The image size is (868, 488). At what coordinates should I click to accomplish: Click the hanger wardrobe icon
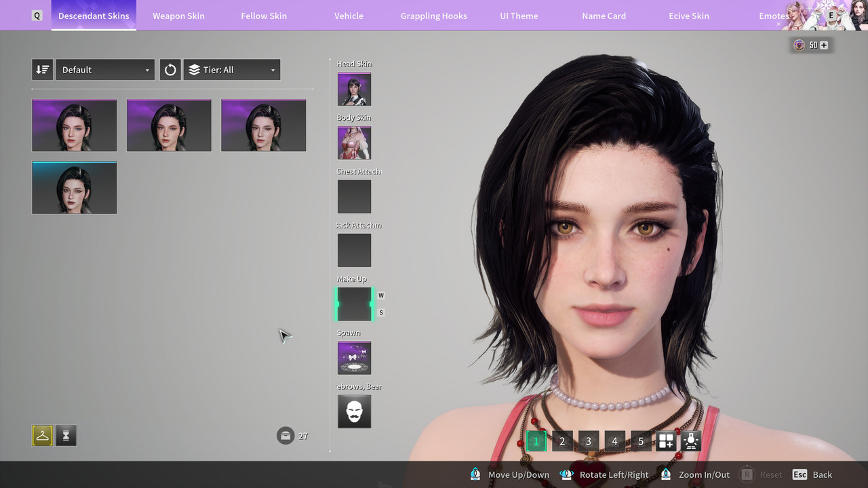[x=42, y=436]
